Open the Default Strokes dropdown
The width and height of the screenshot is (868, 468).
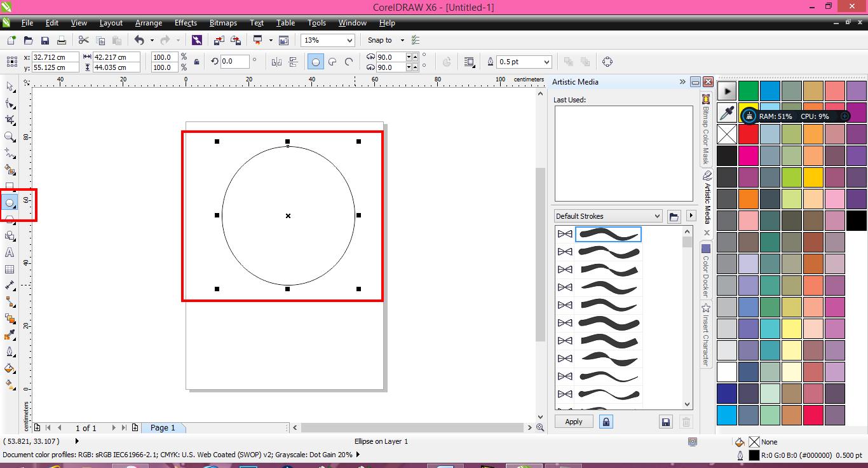(x=659, y=216)
